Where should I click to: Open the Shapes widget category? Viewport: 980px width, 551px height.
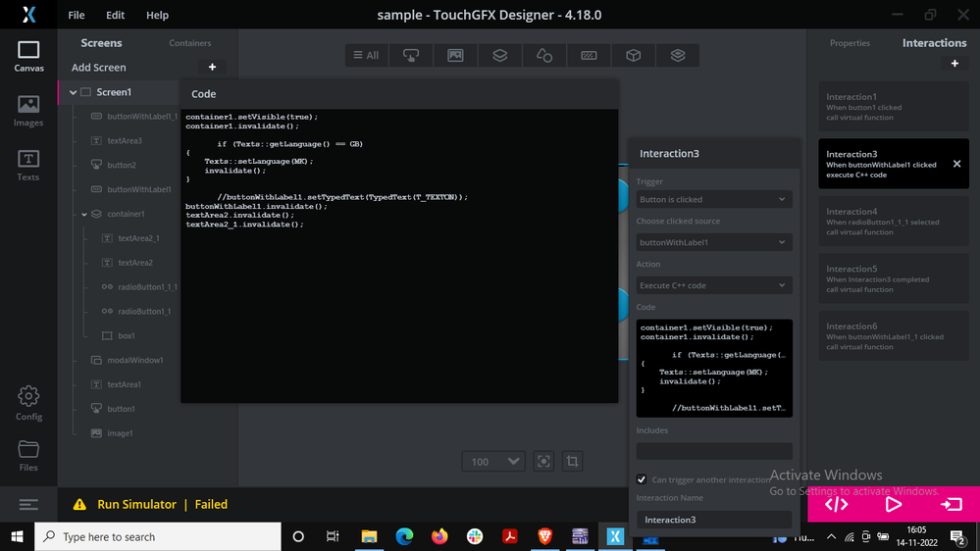click(x=544, y=55)
